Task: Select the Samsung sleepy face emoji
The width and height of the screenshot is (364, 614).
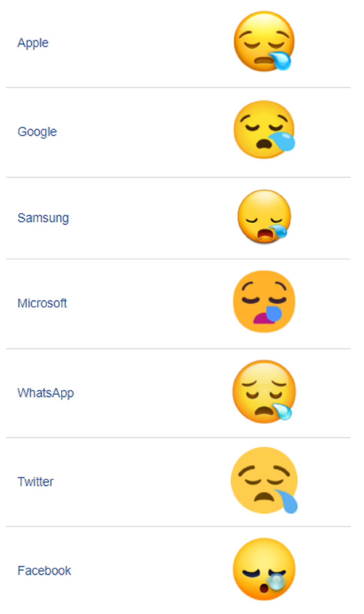Action: tap(264, 216)
